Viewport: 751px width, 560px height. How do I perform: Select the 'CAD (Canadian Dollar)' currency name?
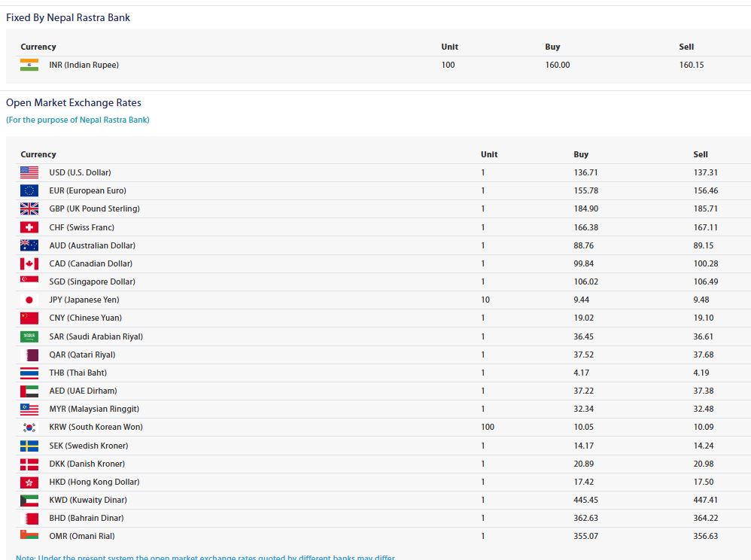(x=90, y=264)
